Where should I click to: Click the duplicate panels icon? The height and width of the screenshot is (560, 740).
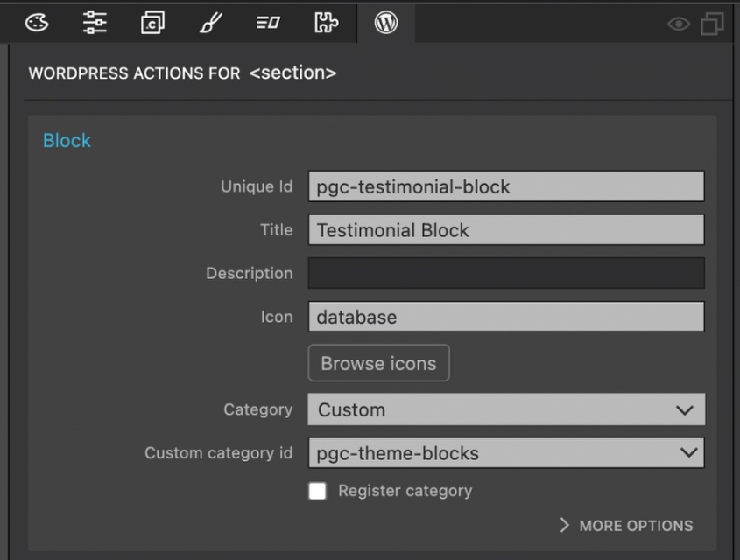click(x=712, y=24)
